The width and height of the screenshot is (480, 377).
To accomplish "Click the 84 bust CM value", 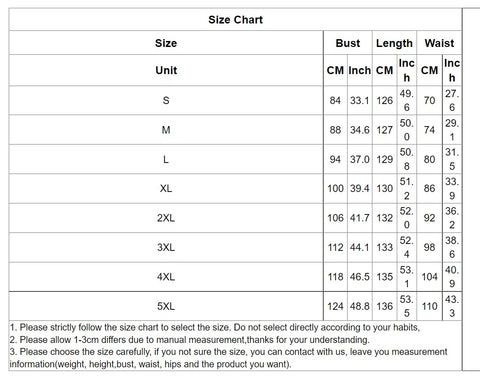I will point(335,100).
